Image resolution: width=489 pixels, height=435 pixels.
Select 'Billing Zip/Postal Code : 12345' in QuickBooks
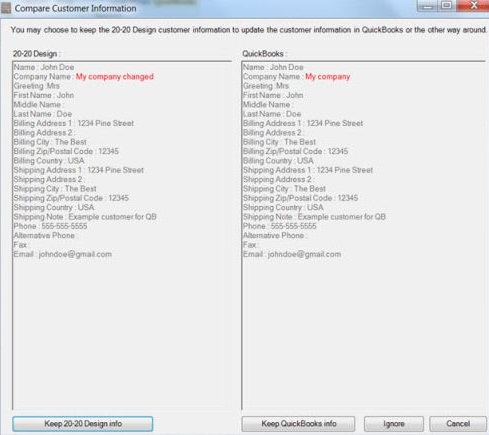(x=295, y=151)
